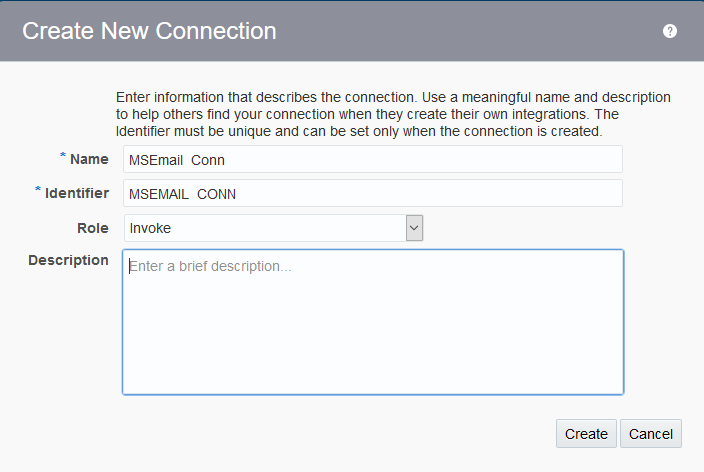Viewport: 704px width, 472px height.
Task: Click the Identifier field label
Action: coord(75,193)
